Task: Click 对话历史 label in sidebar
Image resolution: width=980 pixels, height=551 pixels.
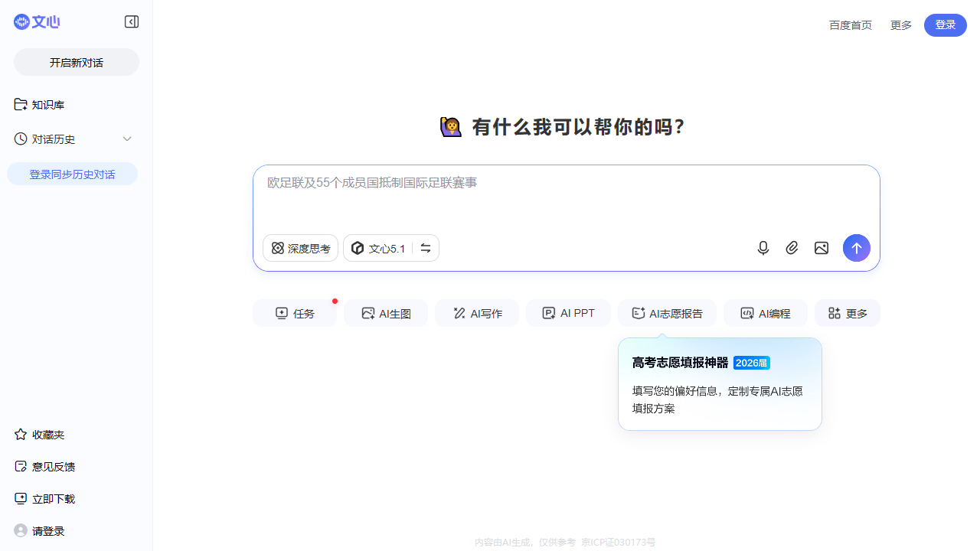Action: [x=54, y=139]
